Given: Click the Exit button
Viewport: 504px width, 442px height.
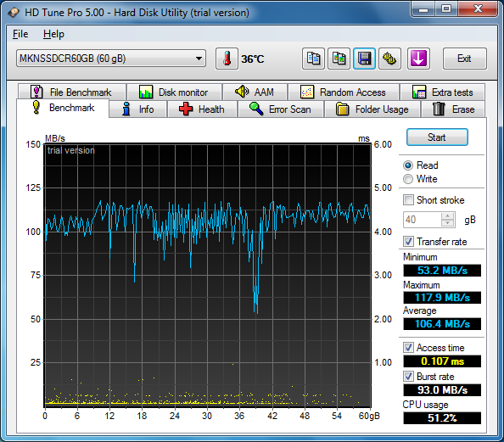Looking at the screenshot, I should point(464,59).
